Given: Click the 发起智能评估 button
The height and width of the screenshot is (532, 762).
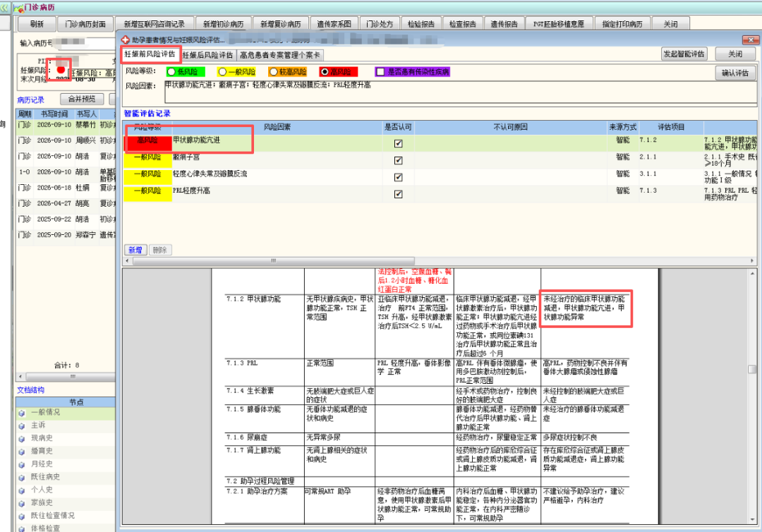Looking at the screenshot, I should [x=684, y=54].
